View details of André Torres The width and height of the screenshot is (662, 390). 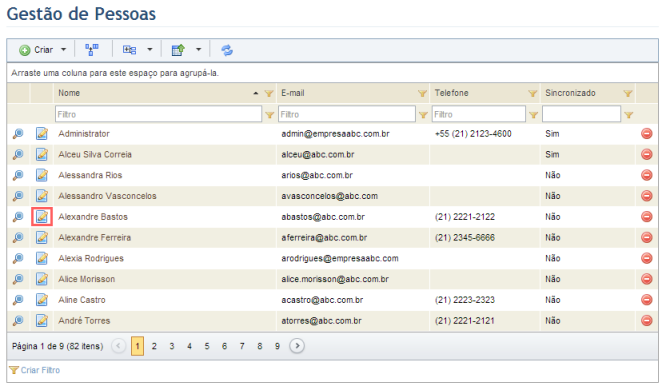click(x=18, y=321)
